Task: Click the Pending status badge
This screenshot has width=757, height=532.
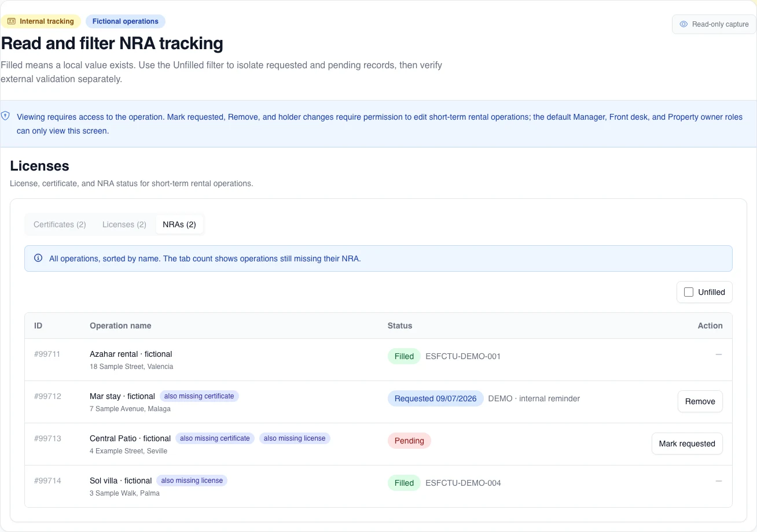Action: 409,441
